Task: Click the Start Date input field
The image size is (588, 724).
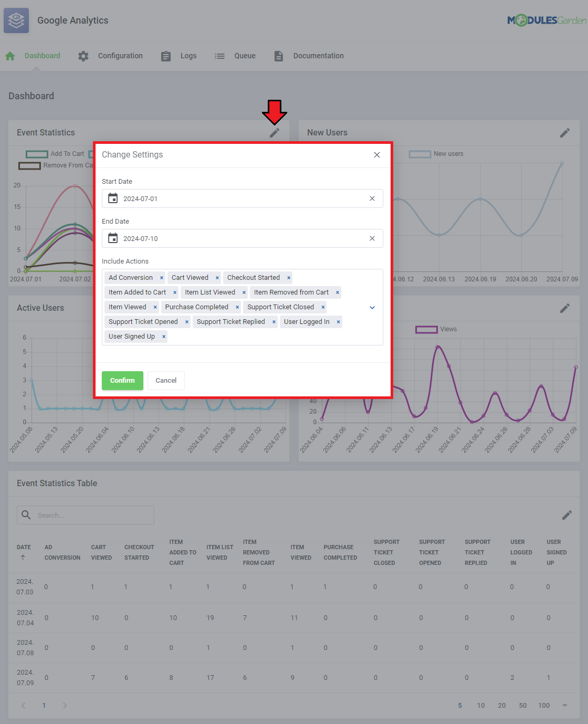Action: [x=243, y=198]
